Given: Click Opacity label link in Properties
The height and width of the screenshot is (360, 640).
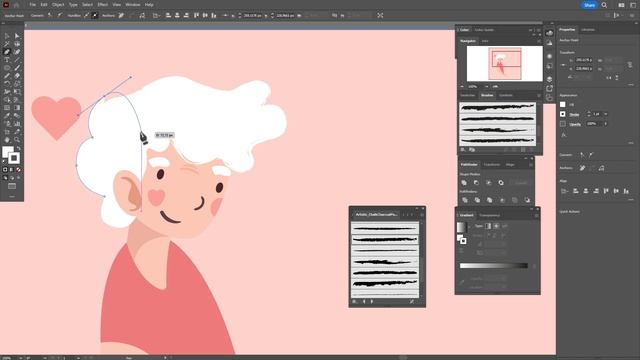Looking at the screenshot, I should [x=575, y=124].
